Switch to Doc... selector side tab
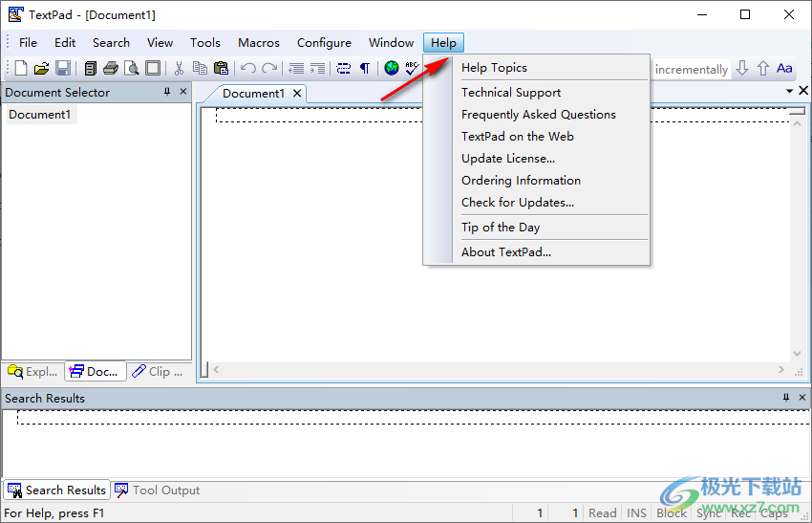 (x=96, y=372)
